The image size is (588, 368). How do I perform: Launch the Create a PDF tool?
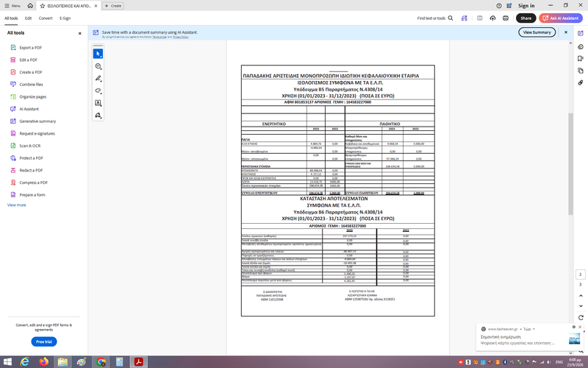26,72
